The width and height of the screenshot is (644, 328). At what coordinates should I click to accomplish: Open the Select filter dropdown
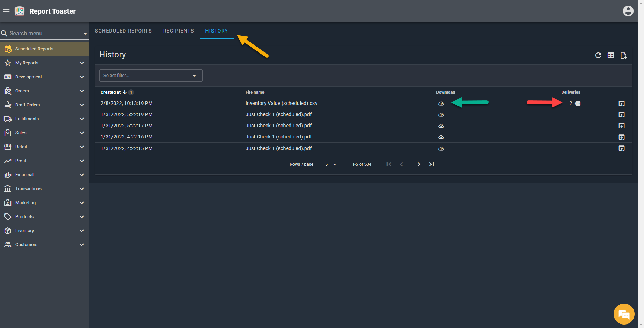coord(151,76)
